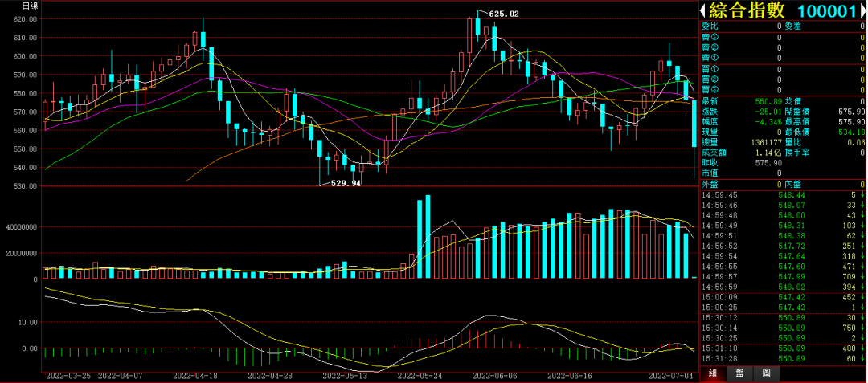The height and width of the screenshot is (383, 868).
Task: Click the 總量 value 1361177
Action: tap(766, 142)
